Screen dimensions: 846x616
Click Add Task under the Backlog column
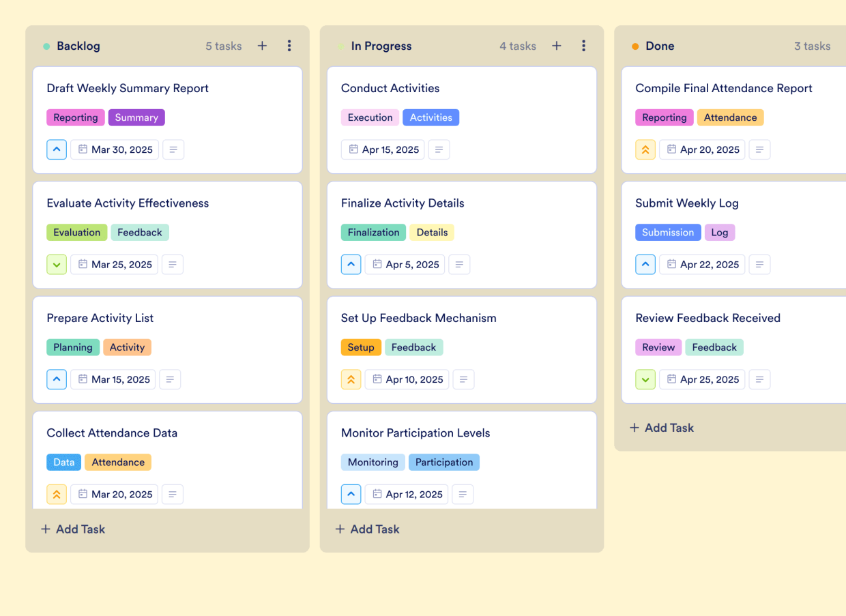tap(72, 529)
